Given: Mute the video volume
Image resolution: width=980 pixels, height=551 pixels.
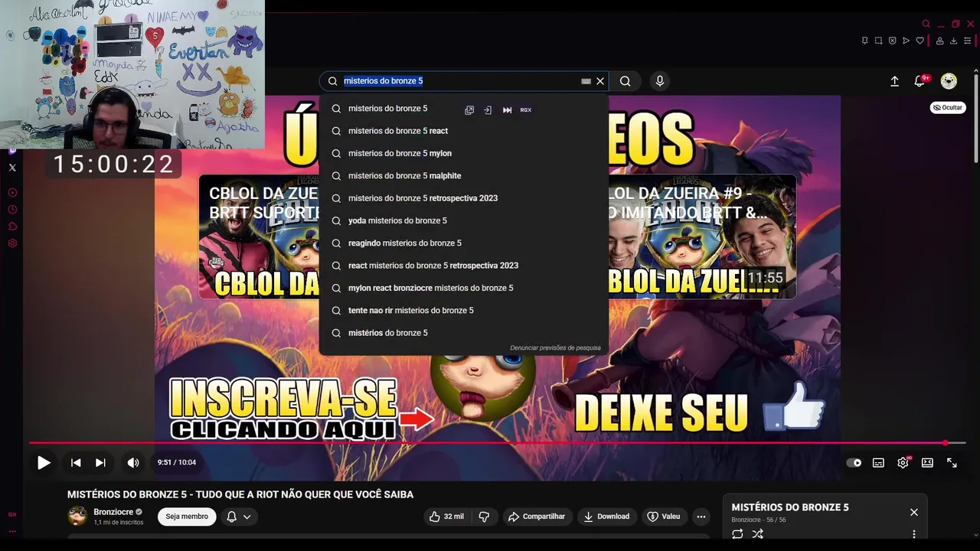Looking at the screenshot, I should point(133,463).
